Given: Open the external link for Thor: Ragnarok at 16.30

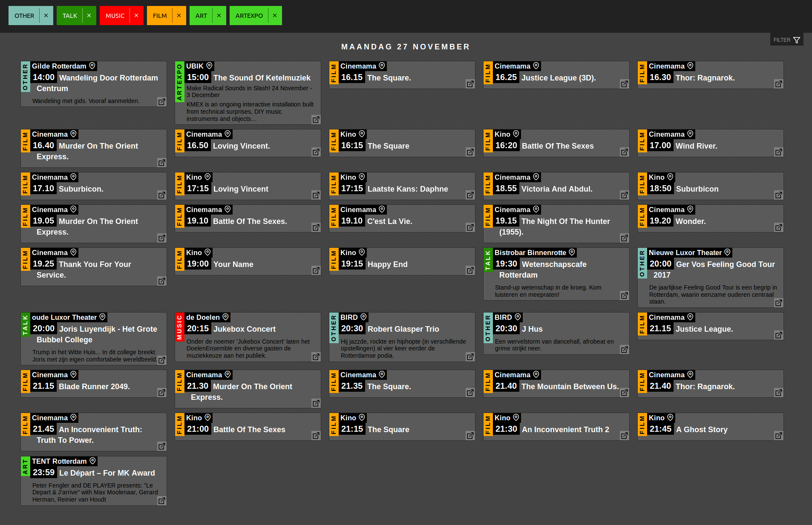Looking at the screenshot, I should click(x=779, y=84).
